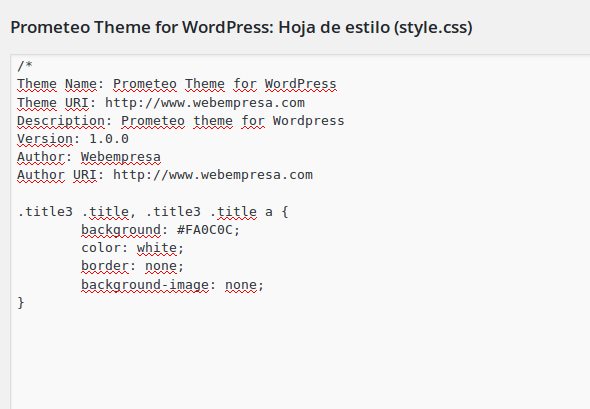The width and height of the screenshot is (590, 409).
Task: Place cursor on the opening comment '/*' line
Action: tap(25, 66)
